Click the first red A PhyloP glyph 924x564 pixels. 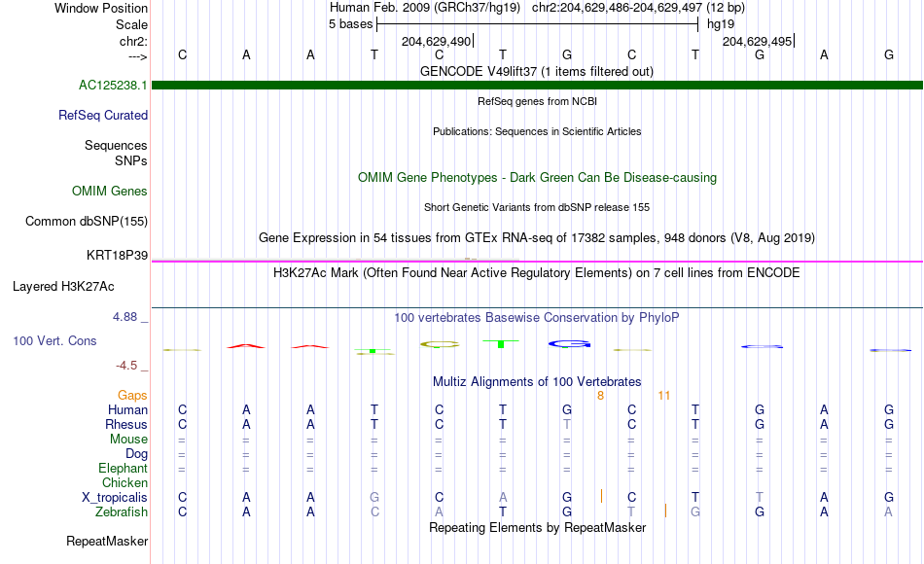[x=246, y=346]
